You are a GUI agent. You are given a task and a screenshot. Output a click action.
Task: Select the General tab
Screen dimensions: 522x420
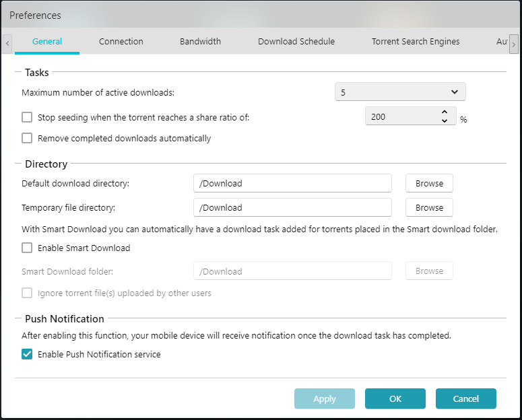pos(47,41)
